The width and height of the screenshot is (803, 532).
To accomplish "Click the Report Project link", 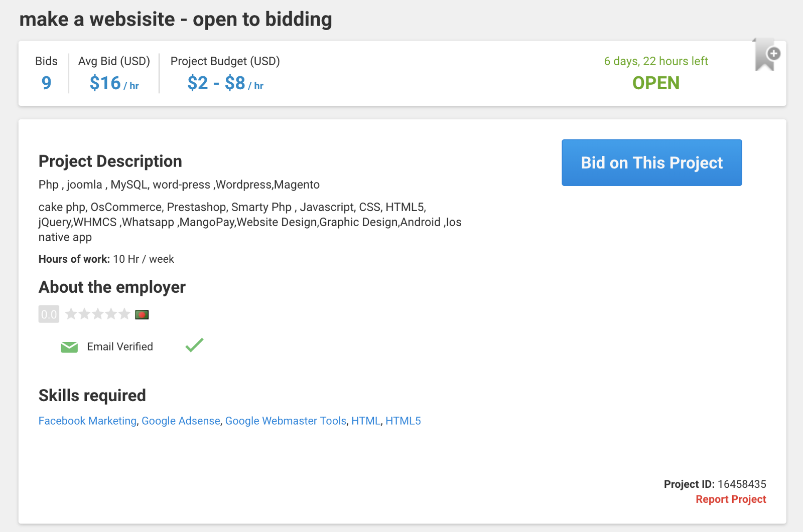I will coord(731,499).
